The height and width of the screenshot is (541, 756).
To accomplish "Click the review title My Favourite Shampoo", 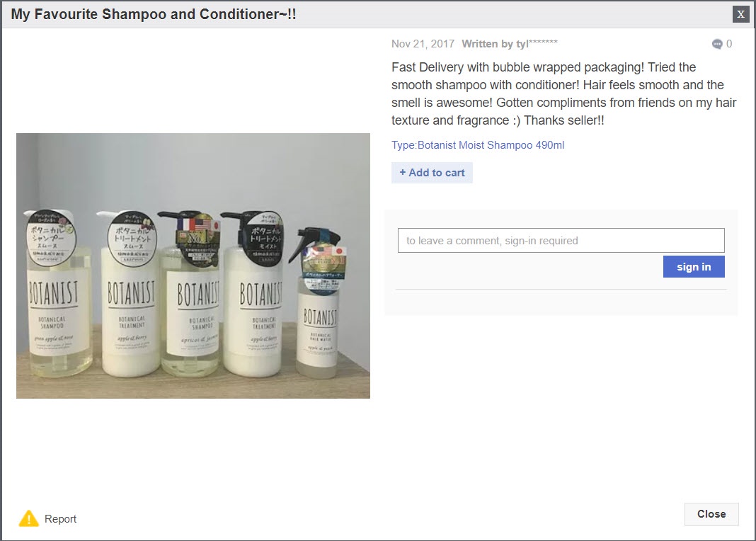I will [154, 14].
